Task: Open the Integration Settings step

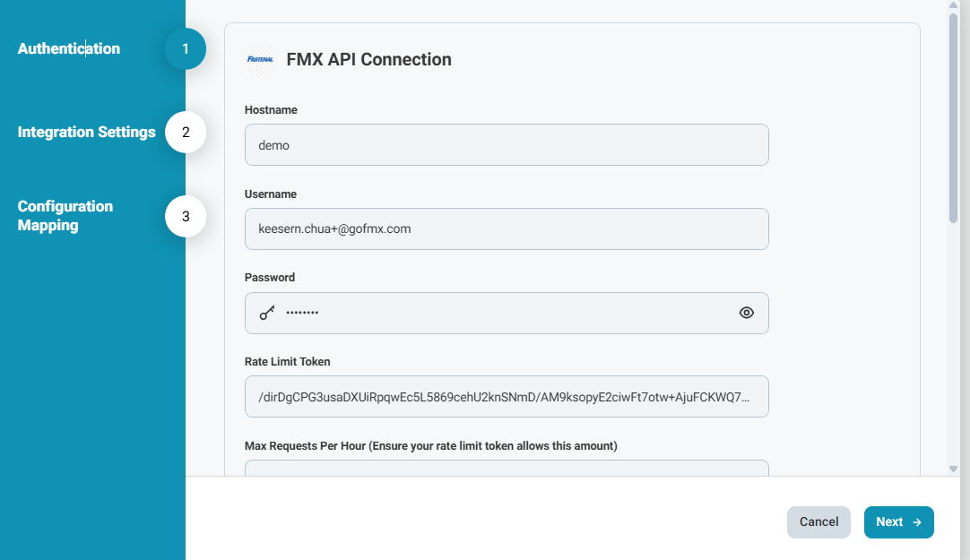Action: tap(87, 133)
